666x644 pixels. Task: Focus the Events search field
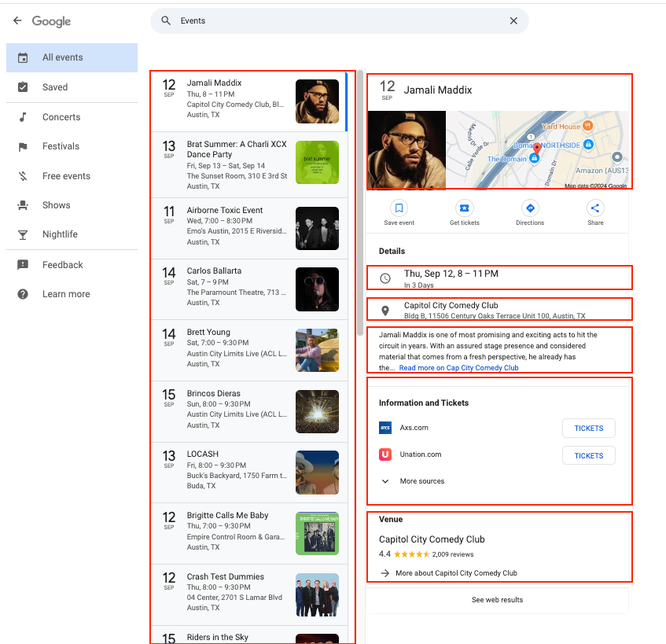tap(340, 20)
